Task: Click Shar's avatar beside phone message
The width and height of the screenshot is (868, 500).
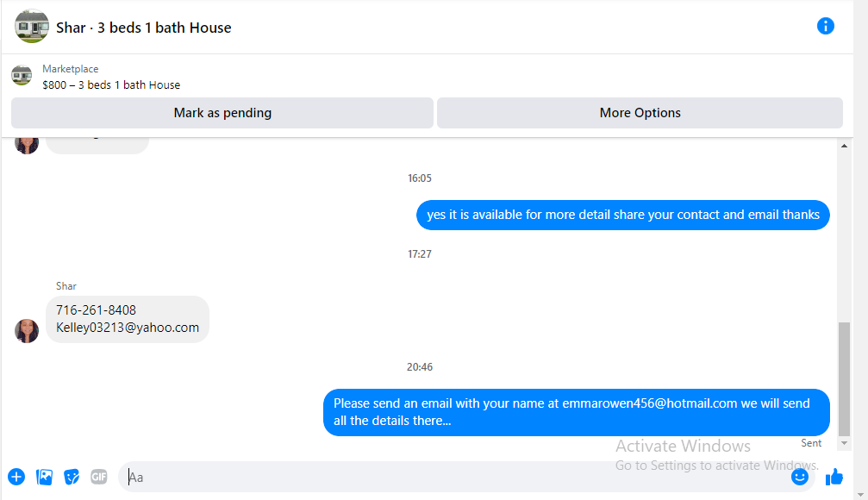Action: (27, 330)
